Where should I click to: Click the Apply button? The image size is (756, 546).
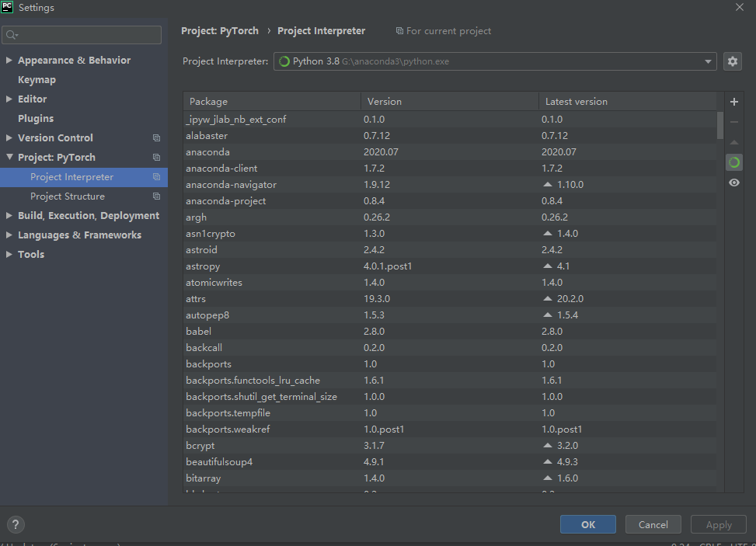[719, 524]
